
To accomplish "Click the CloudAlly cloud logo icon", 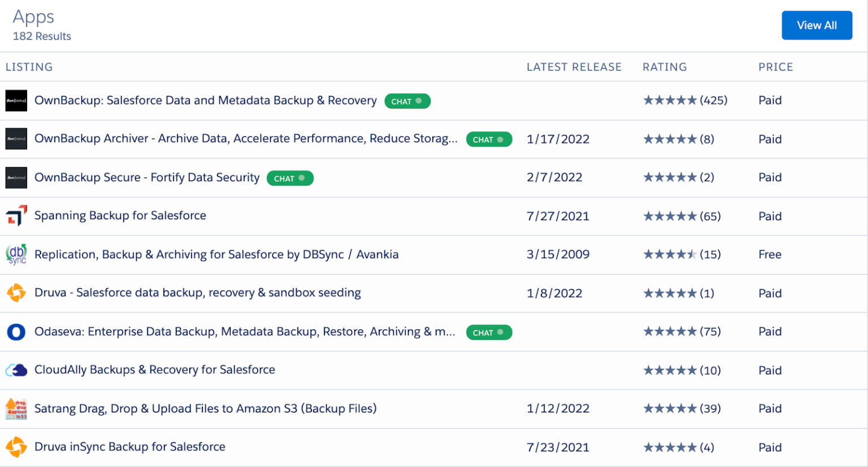I will tap(16, 370).
